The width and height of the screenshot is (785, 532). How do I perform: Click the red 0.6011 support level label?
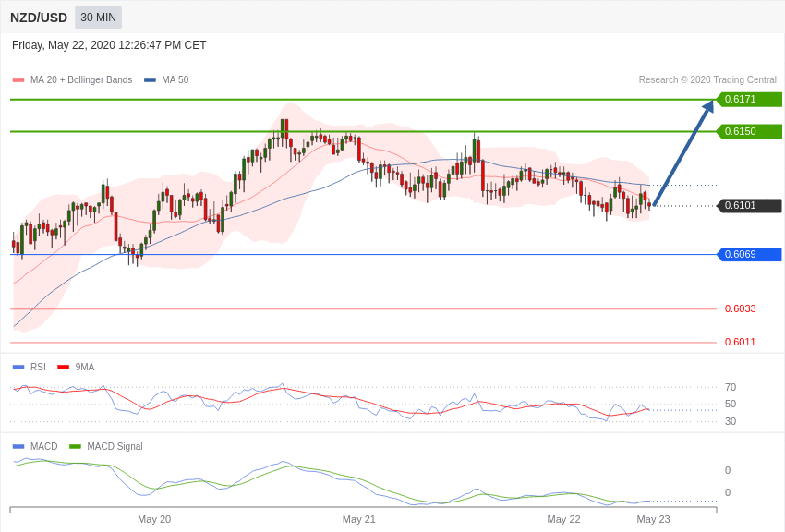741,343
